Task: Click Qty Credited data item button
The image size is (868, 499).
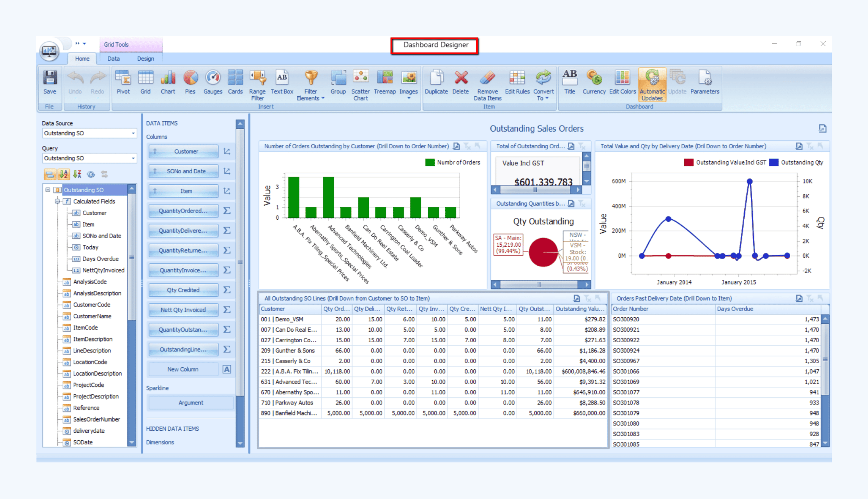Action: click(x=183, y=290)
